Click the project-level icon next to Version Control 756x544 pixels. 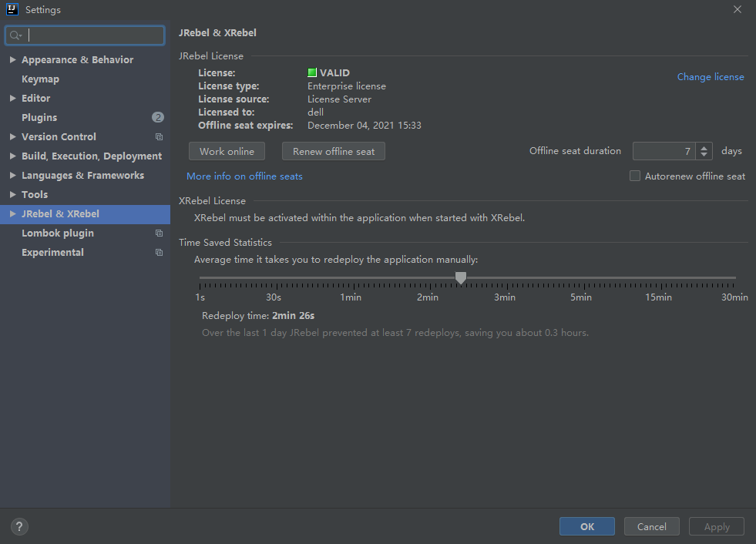[159, 137]
